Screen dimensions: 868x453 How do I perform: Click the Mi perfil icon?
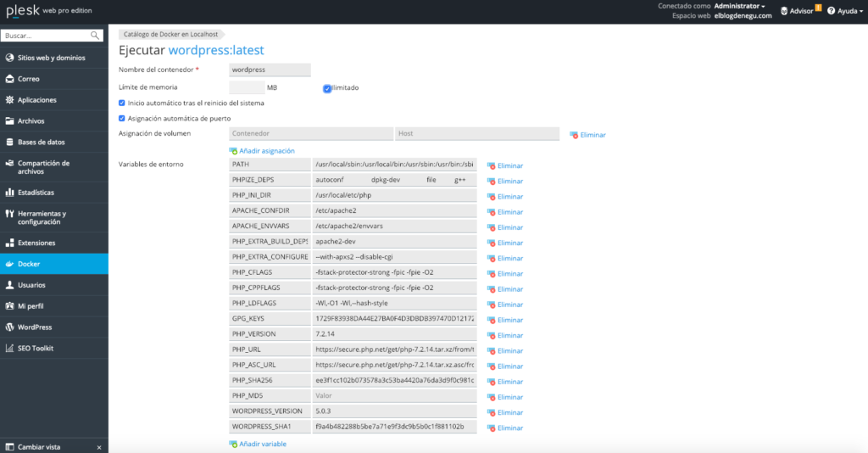[x=9, y=305]
